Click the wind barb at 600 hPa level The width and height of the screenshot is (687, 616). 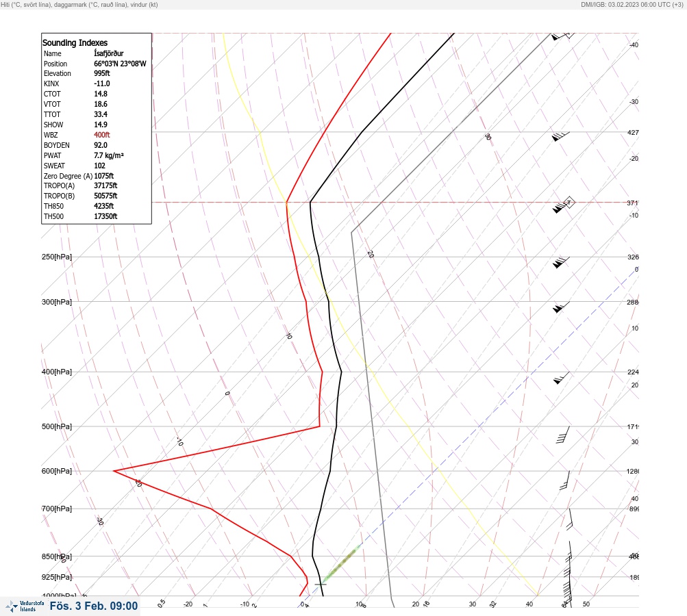coord(565,480)
